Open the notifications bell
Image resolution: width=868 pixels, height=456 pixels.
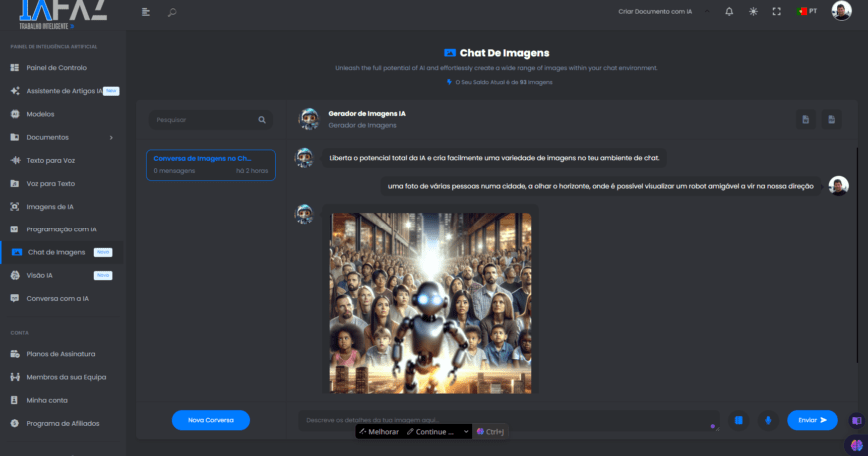[729, 11]
